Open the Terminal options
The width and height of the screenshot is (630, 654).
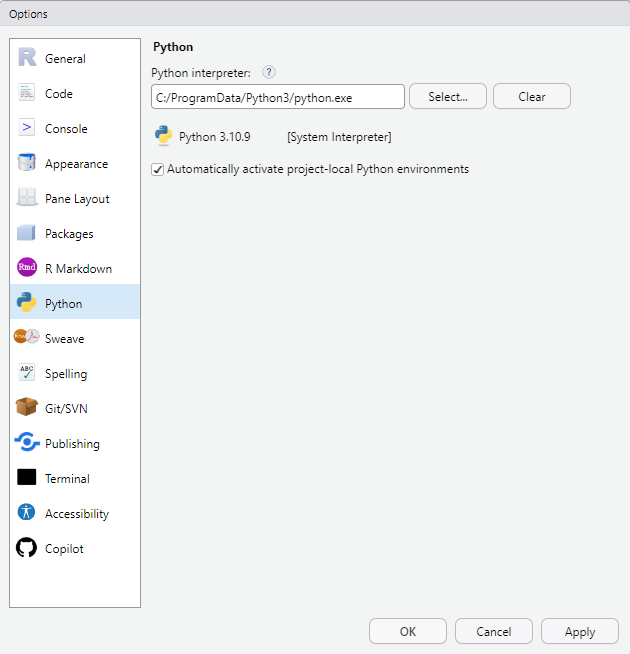[75, 479]
